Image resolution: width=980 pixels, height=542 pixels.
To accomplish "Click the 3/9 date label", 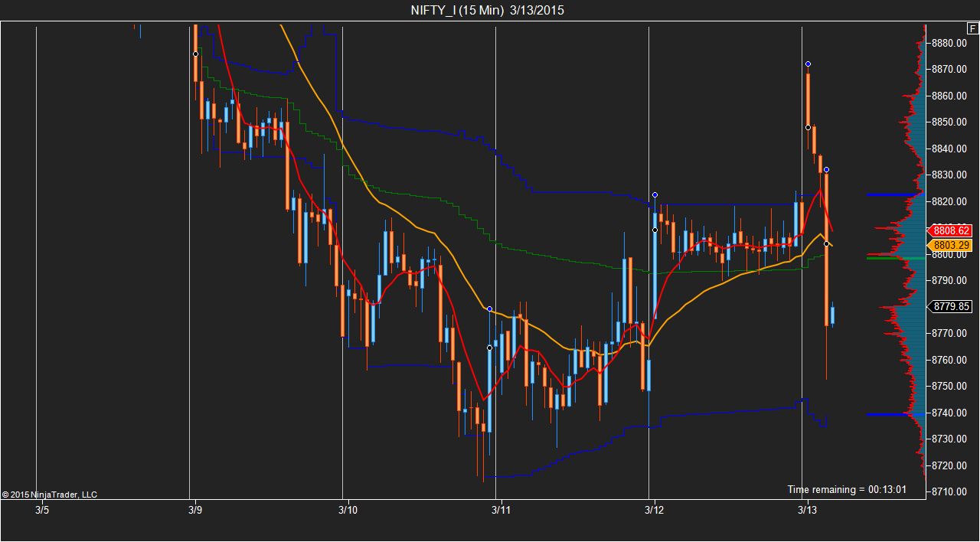I will [x=195, y=510].
